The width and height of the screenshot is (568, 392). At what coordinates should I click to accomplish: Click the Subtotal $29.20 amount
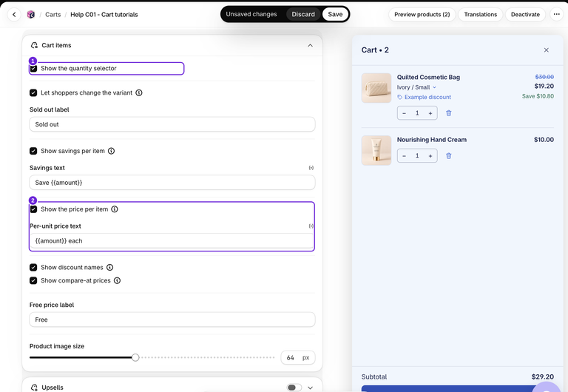coord(542,376)
